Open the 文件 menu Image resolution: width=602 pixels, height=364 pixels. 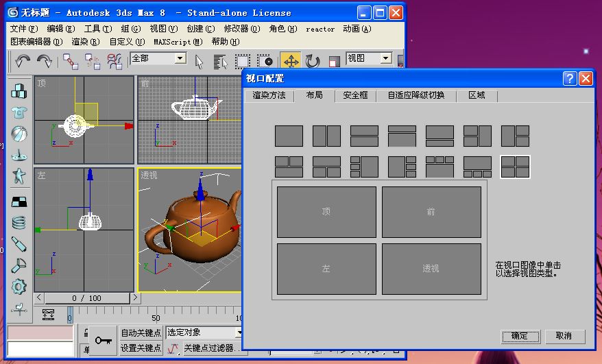click(x=24, y=29)
